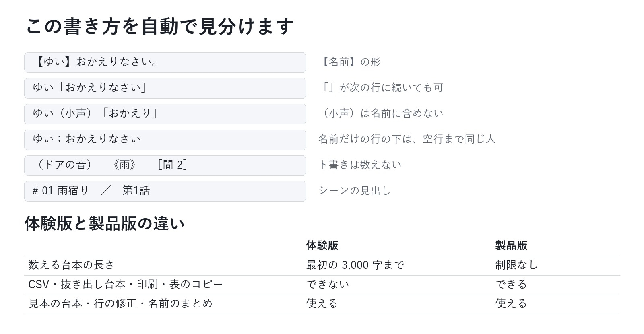This screenshot has height=334, width=644.
Task: Select the # 01 雨宿り ／ 第1話 example box
Action: pos(165,191)
